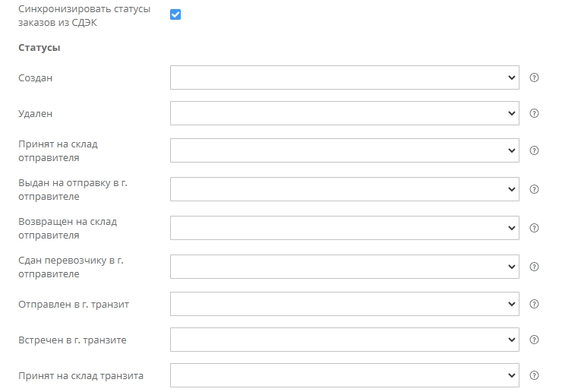Open Возвращен на склад отправителя dropdown

click(x=344, y=228)
